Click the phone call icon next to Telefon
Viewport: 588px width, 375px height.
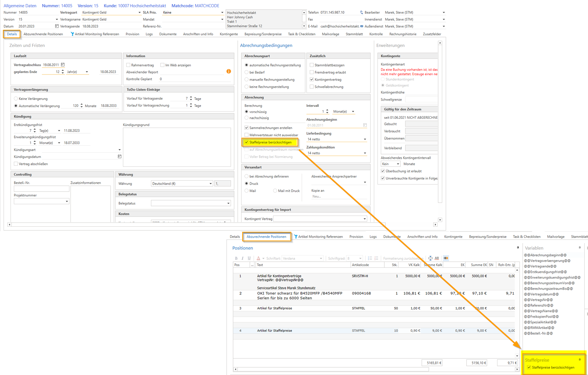coord(361,12)
